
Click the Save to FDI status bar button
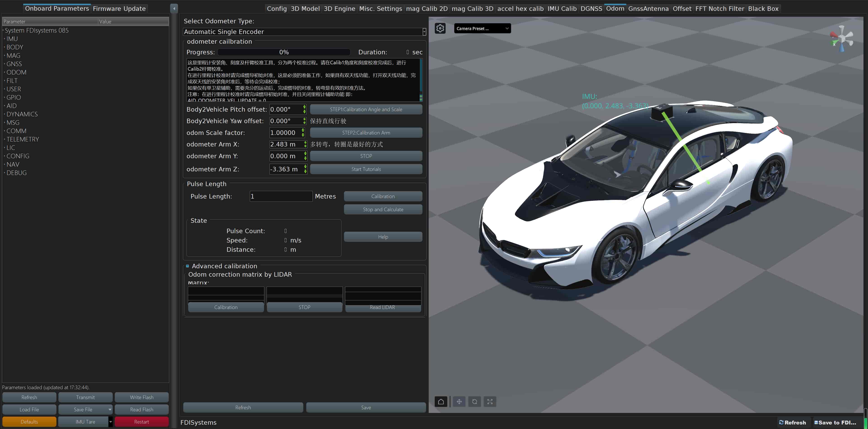pos(835,422)
